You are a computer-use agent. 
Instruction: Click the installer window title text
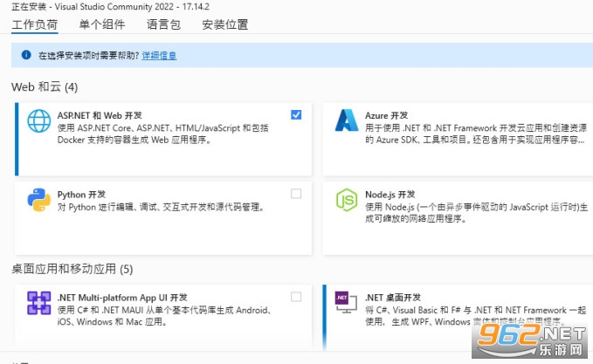click(110, 7)
